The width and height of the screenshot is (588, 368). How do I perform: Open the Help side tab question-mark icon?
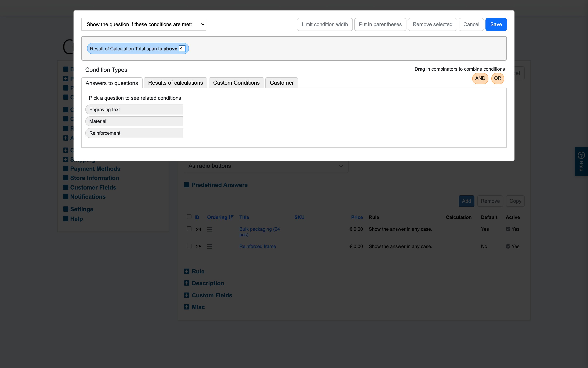[581, 155]
